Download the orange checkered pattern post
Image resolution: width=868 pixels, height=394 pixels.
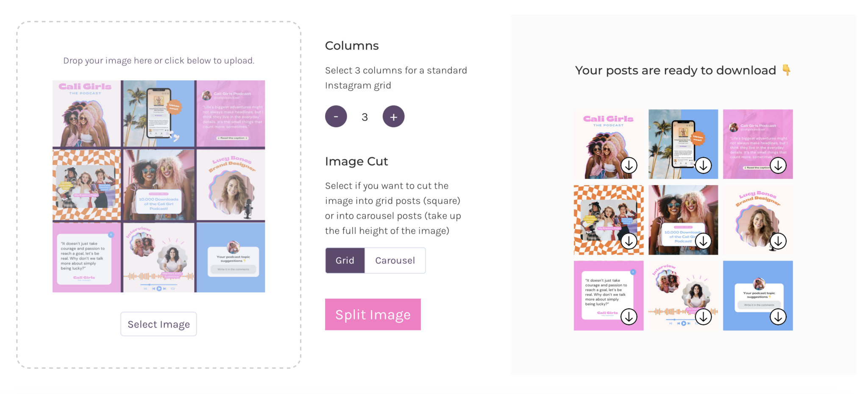[x=629, y=241]
